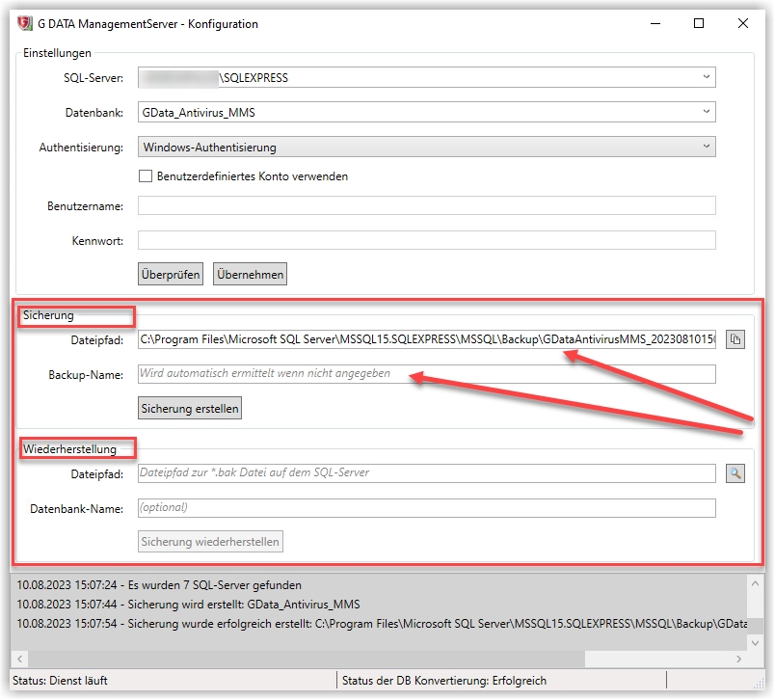Focus the Kennwort input field

[x=427, y=240]
